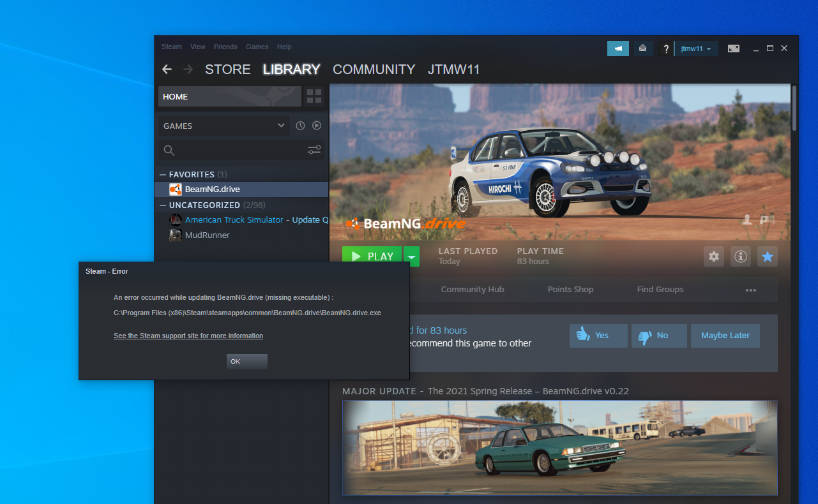Launch Big Picture mode icon

[x=734, y=48]
